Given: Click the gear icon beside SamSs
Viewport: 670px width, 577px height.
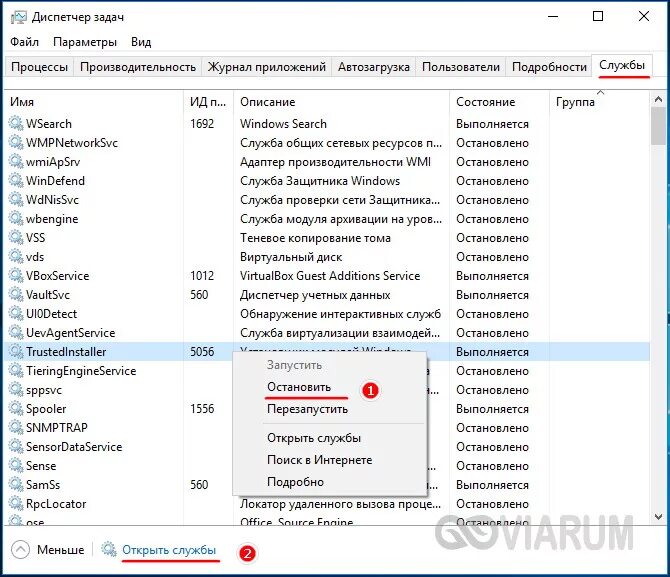Looking at the screenshot, I should click(x=16, y=485).
